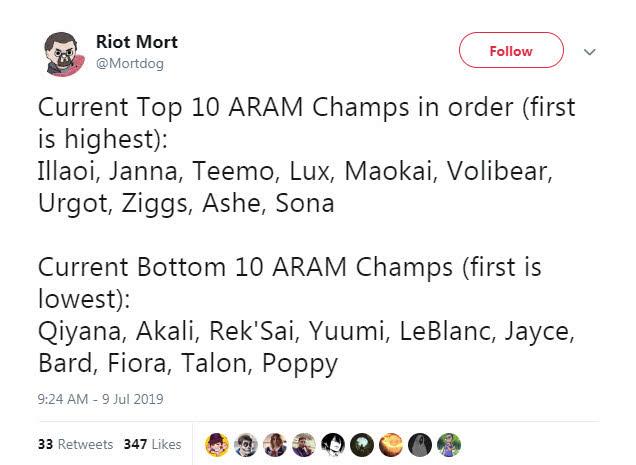Screen dimensions: 636x465
Task: Click the dark moonlit forest liker avatar
Action: click(x=362, y=444)
